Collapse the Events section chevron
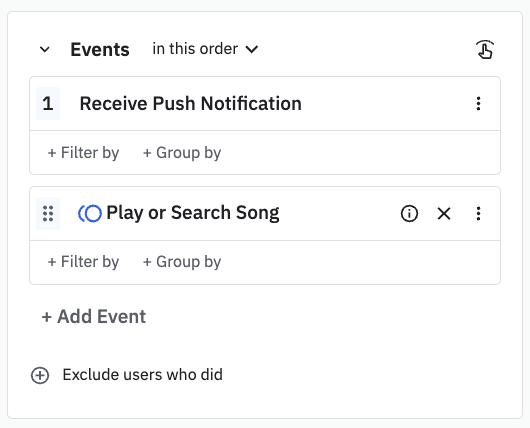Viewport: 530px width, 428px height. [45, 50]
